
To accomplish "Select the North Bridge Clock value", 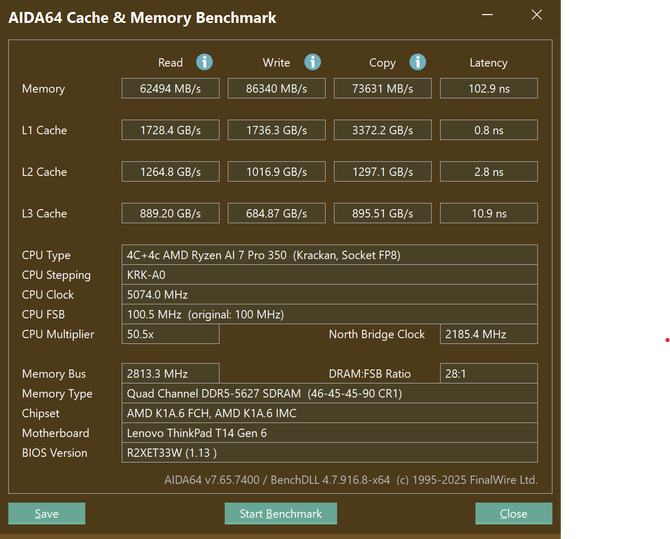I will [488, 334].
